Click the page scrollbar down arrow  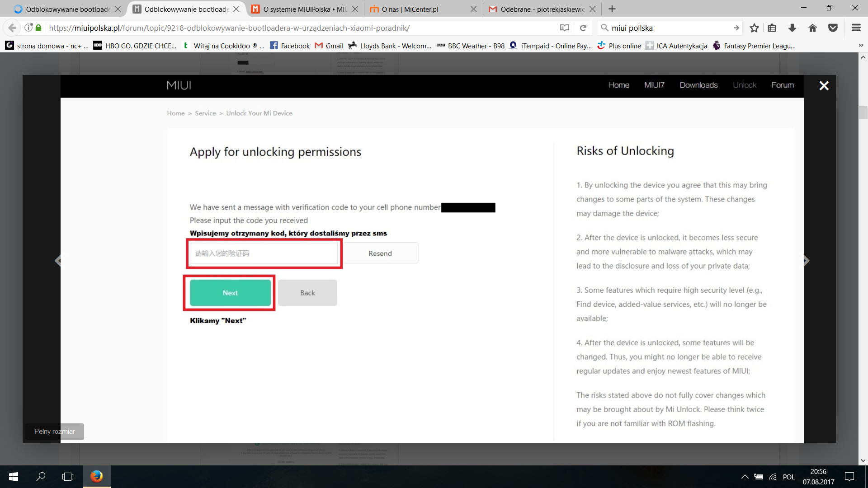pos(863,460)
